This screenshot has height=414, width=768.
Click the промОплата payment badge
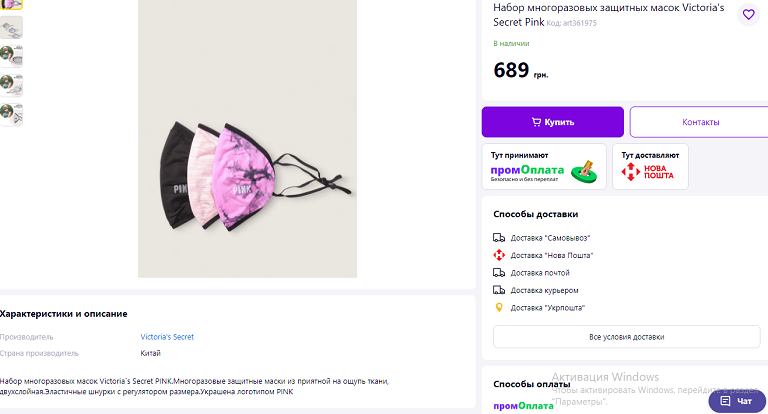(544, 167)
